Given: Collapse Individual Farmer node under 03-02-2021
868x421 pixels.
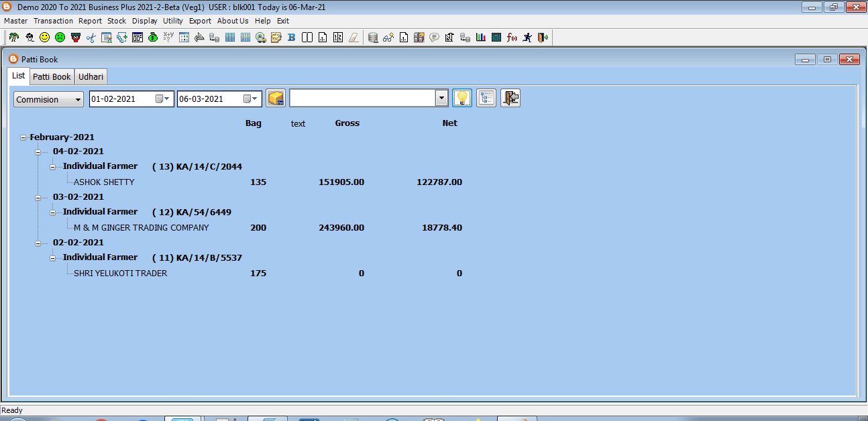Looking at the screenshot, I should tap(53, 213).
